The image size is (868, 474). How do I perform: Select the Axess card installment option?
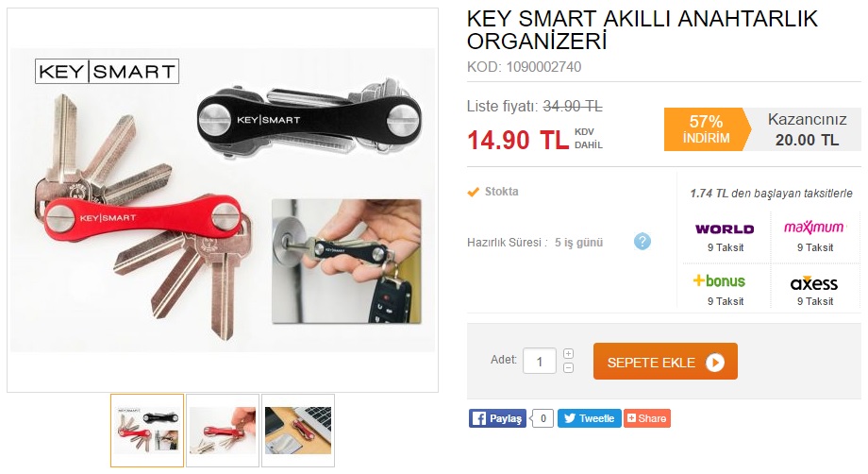pyautogui.click(x=815, y=290)
